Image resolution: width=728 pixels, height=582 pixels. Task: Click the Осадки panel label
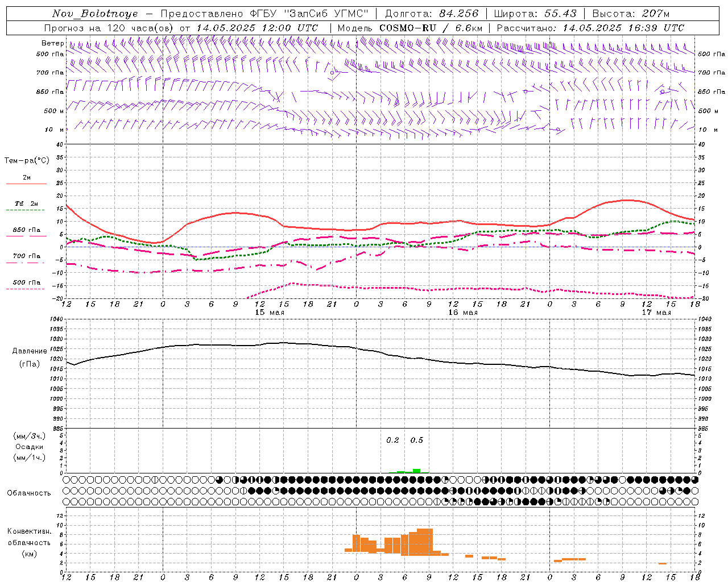30,447
